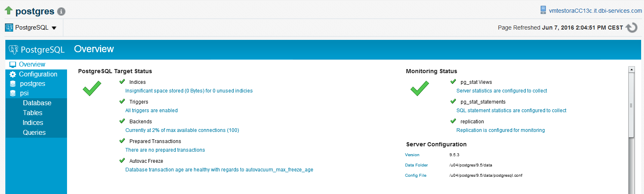Click the PostgreSQL elephant menu icon
Image resolution: width=644 pixels, height=194 pixels.
9,28
